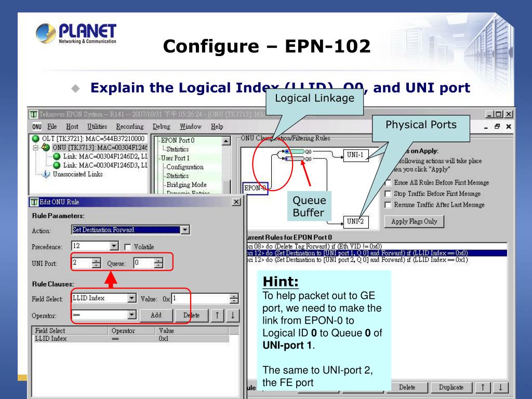This screenshot has width=532, height=399.
Task: Open the Operator dropdown
Action: tap(132, 315)
